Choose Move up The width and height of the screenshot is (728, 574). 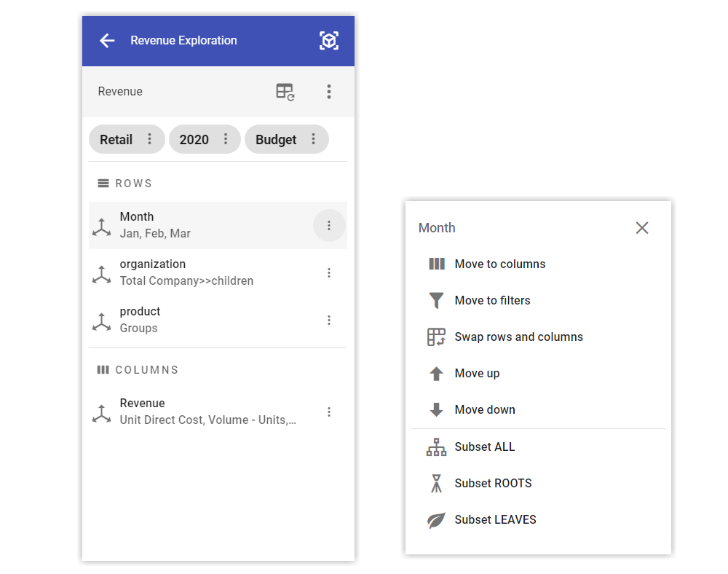(x=538, y=374)
